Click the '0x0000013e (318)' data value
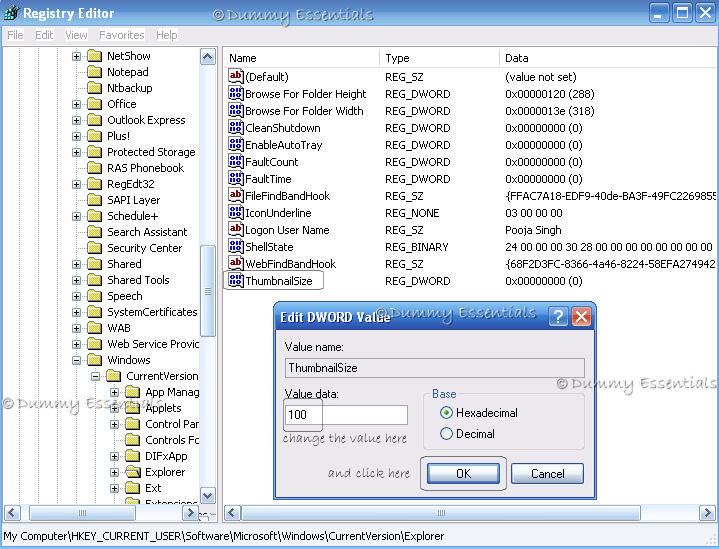The width and height of the screenshot is (719, 549). tap(549, 111)
